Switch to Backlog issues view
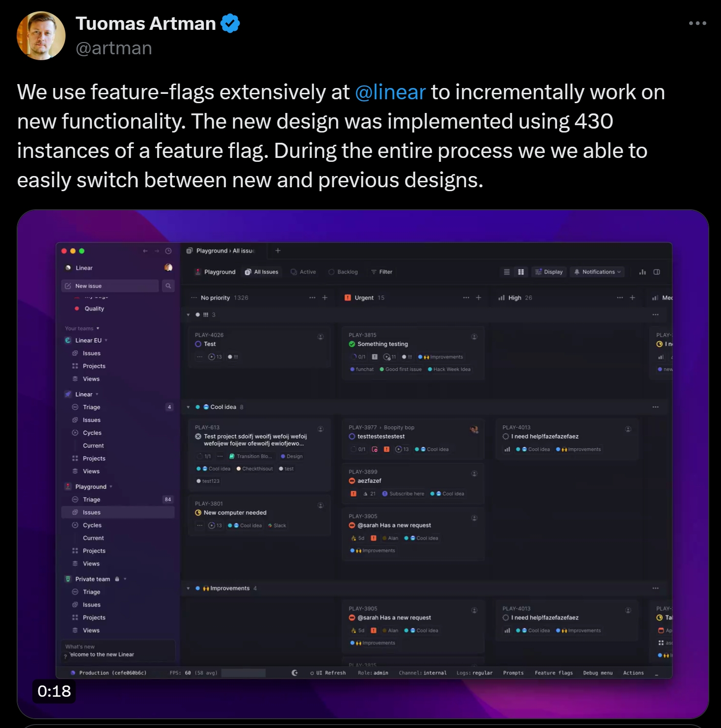This screenshot has height=728, width=721. click(x=343, y=272)
